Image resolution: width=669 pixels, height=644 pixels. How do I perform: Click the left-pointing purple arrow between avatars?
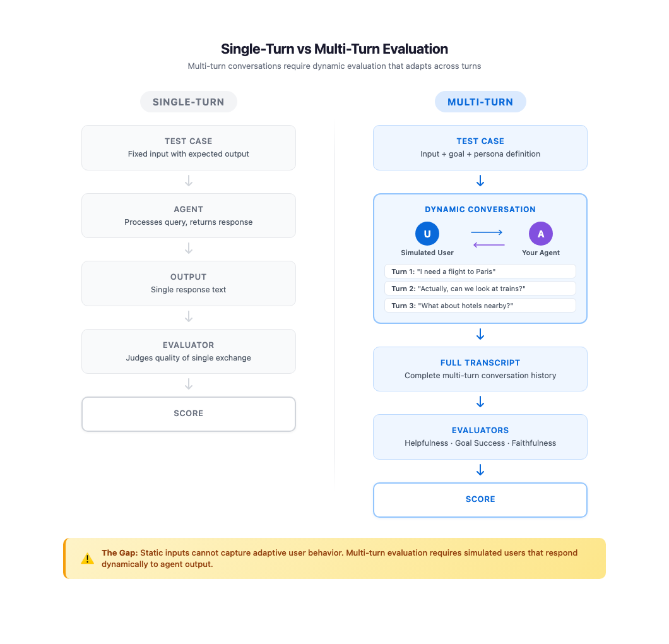pos(488,245)
